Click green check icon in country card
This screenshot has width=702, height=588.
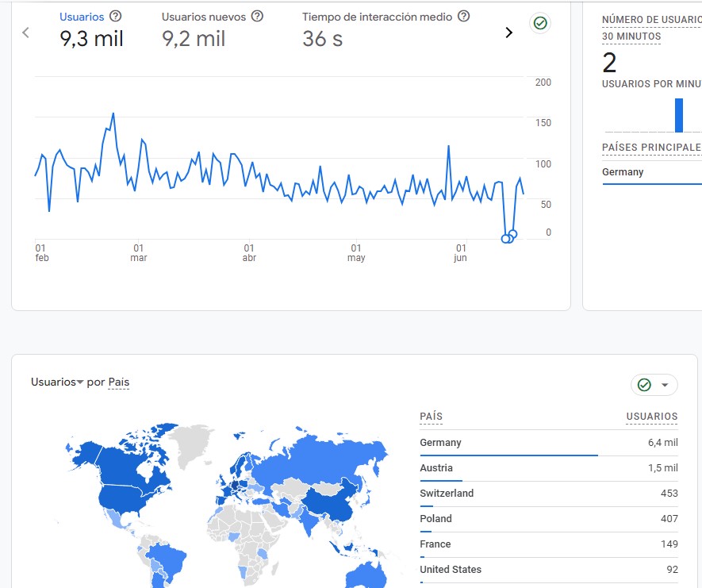[644, 385]
